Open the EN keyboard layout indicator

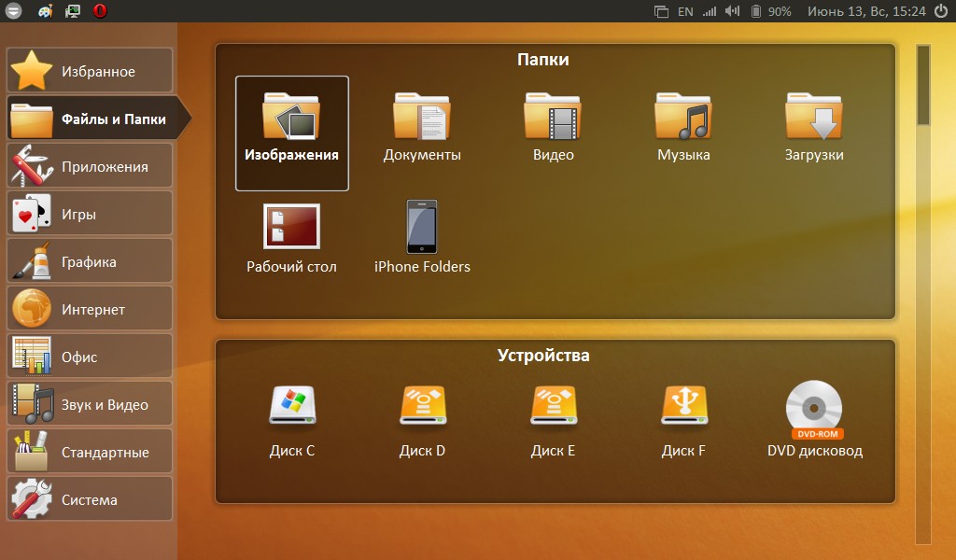tap(685, 11)
